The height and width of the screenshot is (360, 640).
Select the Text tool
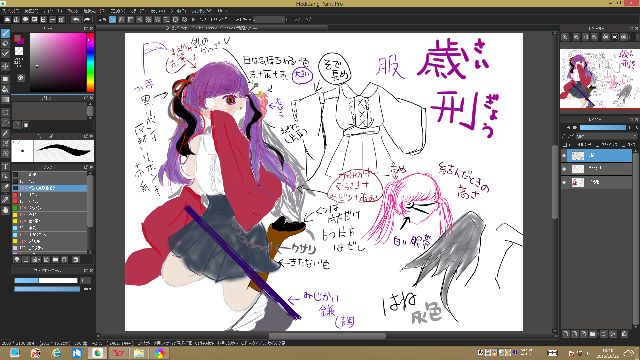pyautogui.click(x=5, y=166)
